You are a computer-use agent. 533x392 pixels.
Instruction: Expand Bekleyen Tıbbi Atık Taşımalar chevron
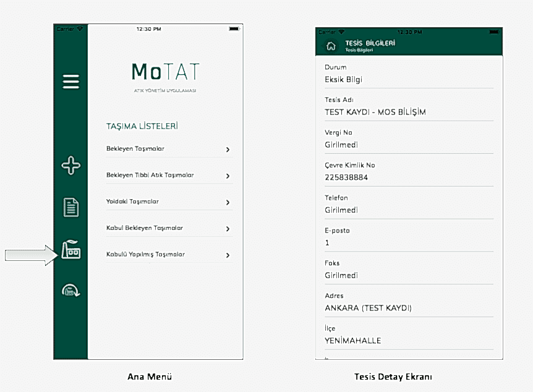(x=228, y=176)
